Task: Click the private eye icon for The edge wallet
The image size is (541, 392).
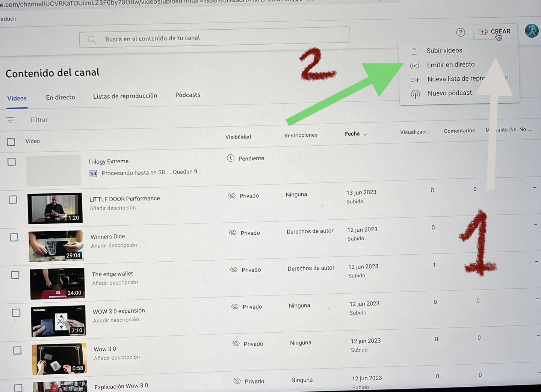Action: point(234,270)
